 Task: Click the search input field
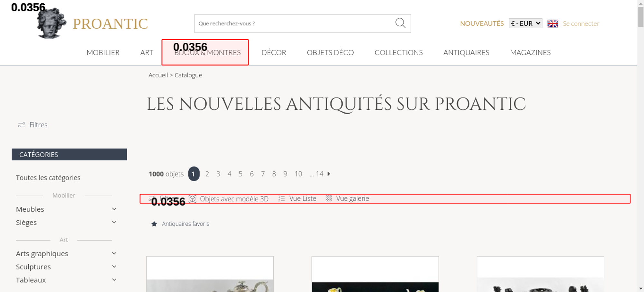point(293,23)
